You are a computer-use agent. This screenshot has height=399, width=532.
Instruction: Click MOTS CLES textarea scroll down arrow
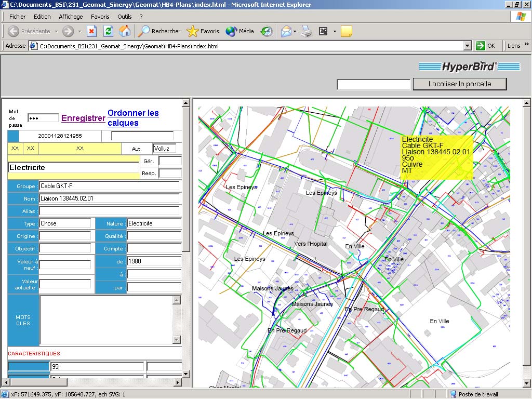(177, 339)
